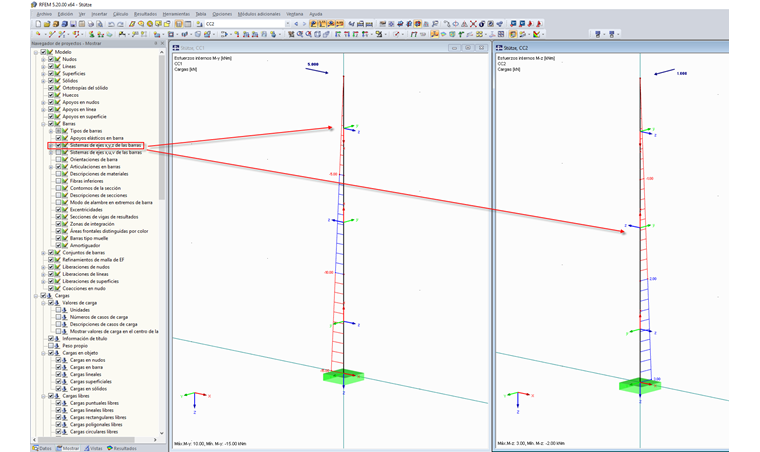This screenshot has width=760, height=452.
Task: Expand the Superficies tree node
Action: 43,74
